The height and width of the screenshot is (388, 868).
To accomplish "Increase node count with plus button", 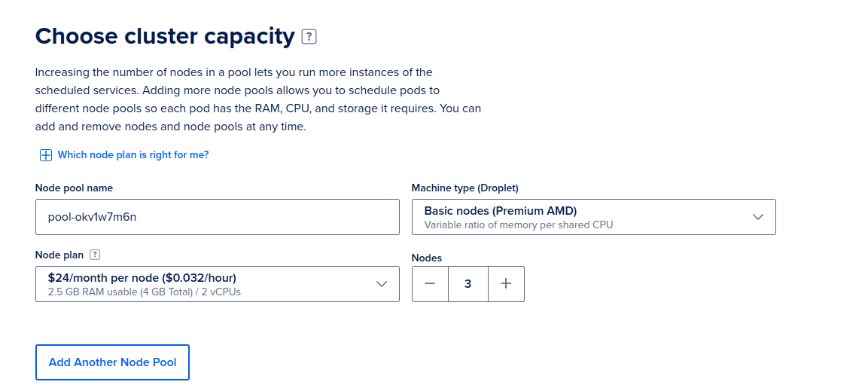I will point(506,284).
